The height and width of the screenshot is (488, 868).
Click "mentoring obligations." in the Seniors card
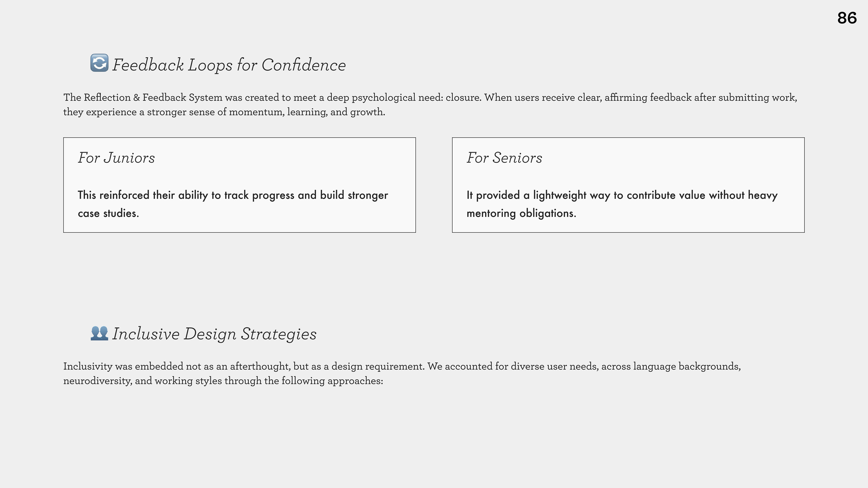tap(521, 213)
